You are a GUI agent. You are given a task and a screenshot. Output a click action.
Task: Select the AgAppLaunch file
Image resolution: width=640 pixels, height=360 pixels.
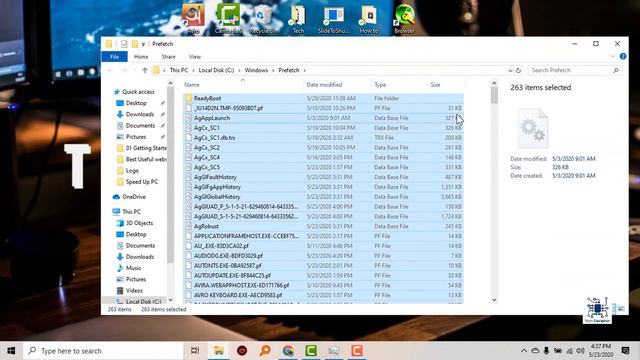[x=212, y=118]
